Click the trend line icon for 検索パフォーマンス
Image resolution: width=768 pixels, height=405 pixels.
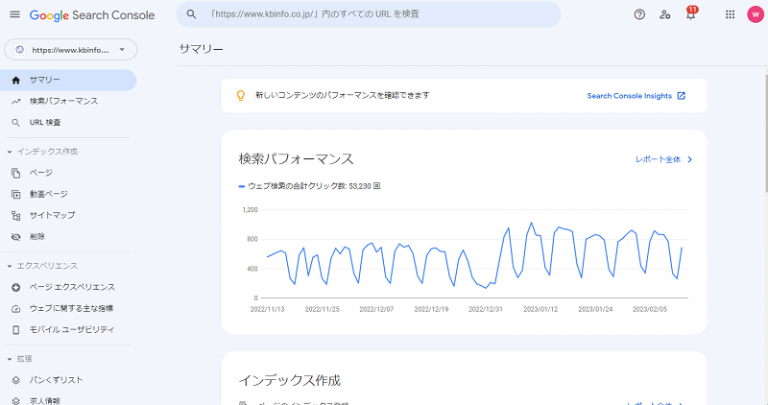point(16,101)
